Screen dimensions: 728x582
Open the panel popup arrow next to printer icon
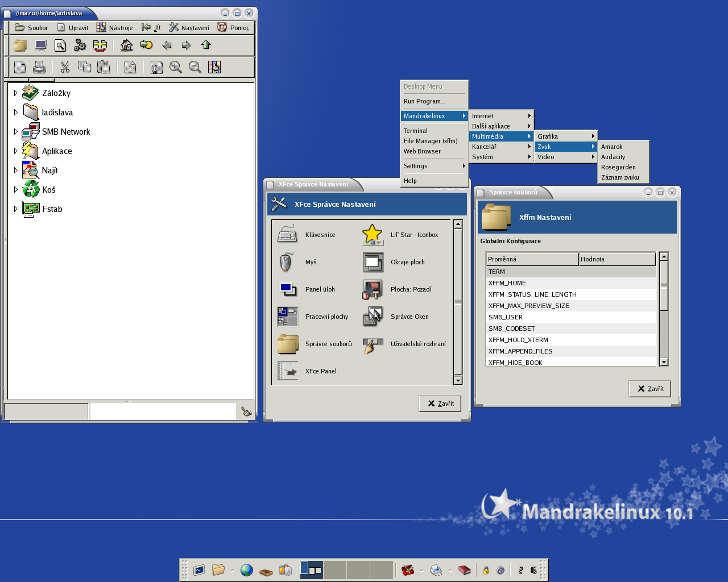(x=450, y=570)
